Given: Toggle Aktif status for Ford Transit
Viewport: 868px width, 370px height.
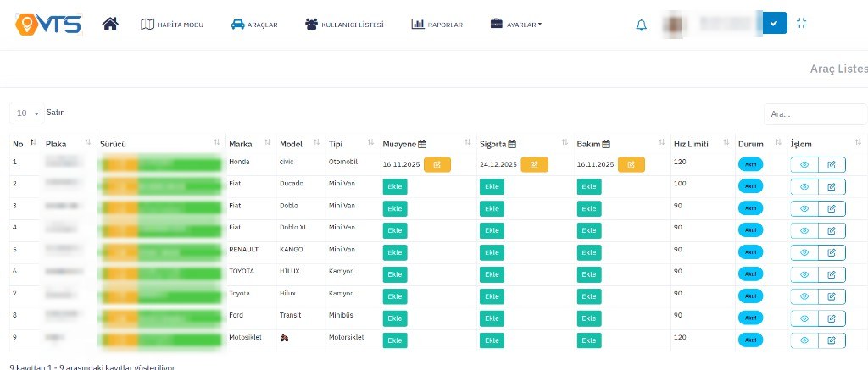Looking at the screenshot, I should click(x=751, y=318).
